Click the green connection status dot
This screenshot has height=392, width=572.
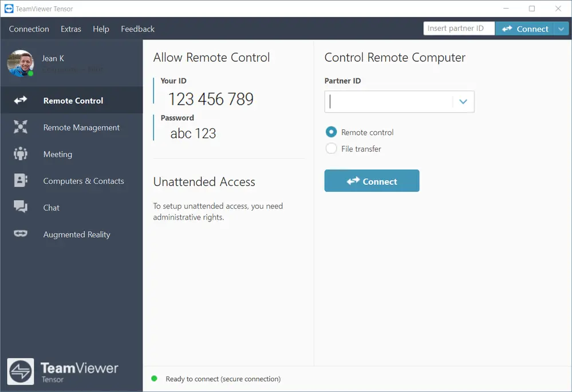tap(155, 378)
